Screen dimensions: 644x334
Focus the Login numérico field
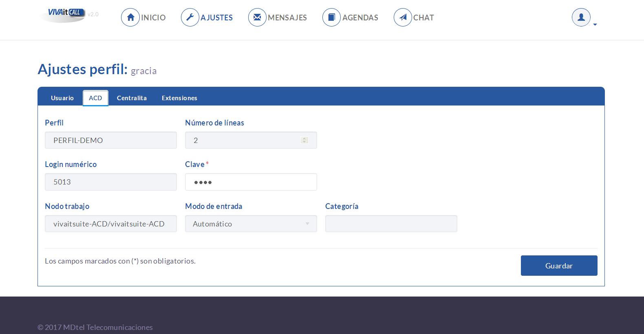pos(111,182)
